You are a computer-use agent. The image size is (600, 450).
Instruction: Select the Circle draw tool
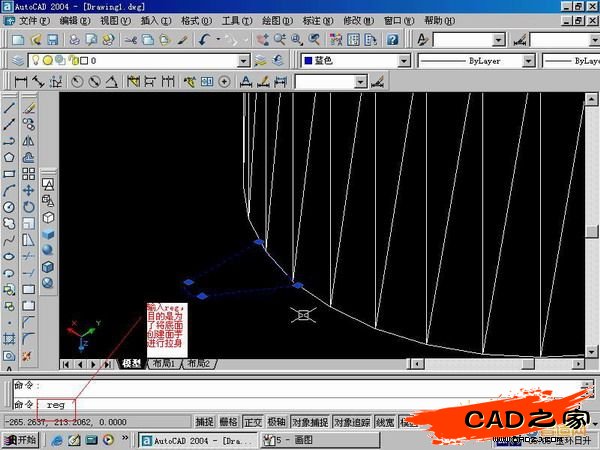9,206
